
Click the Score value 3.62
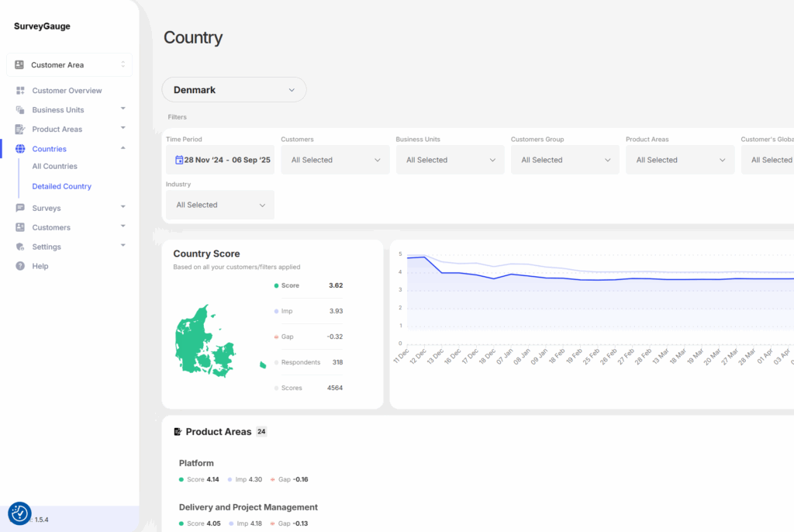tap(336, 285)
